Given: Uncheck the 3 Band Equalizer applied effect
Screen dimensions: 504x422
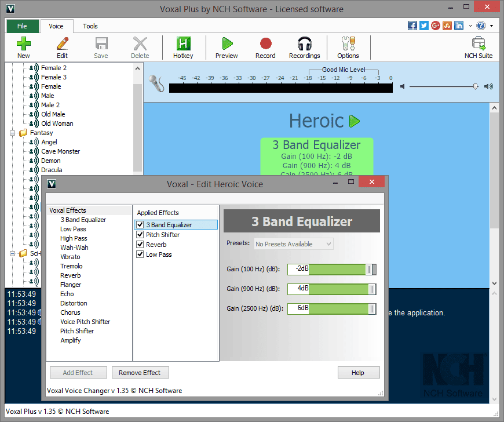Looking at the screenshot, I should click(140, 224).
